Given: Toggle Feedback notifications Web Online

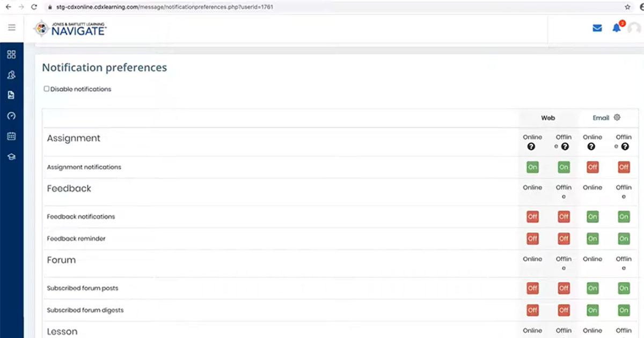Looking at the screenshot, I should pyautogui.click(x=532, y=217).
